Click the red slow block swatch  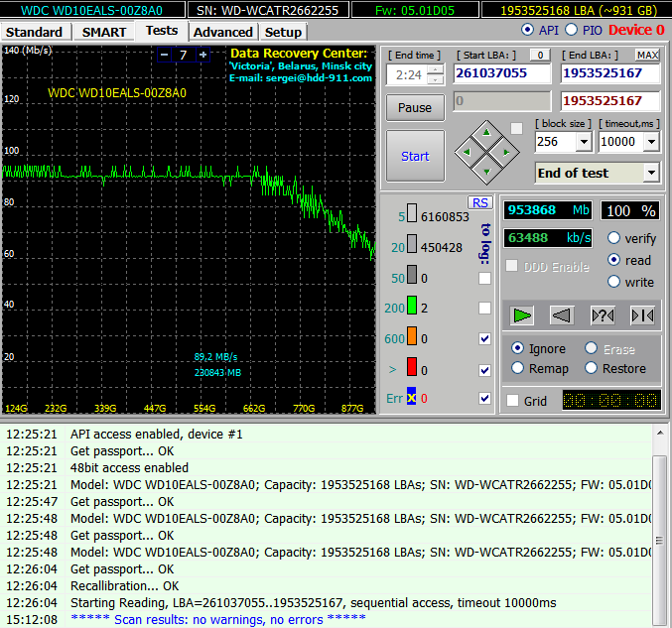(411, 367)
